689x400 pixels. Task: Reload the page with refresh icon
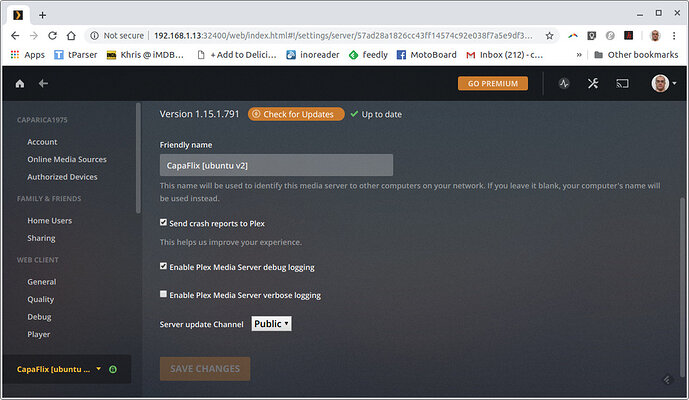(x=52, y=36)
